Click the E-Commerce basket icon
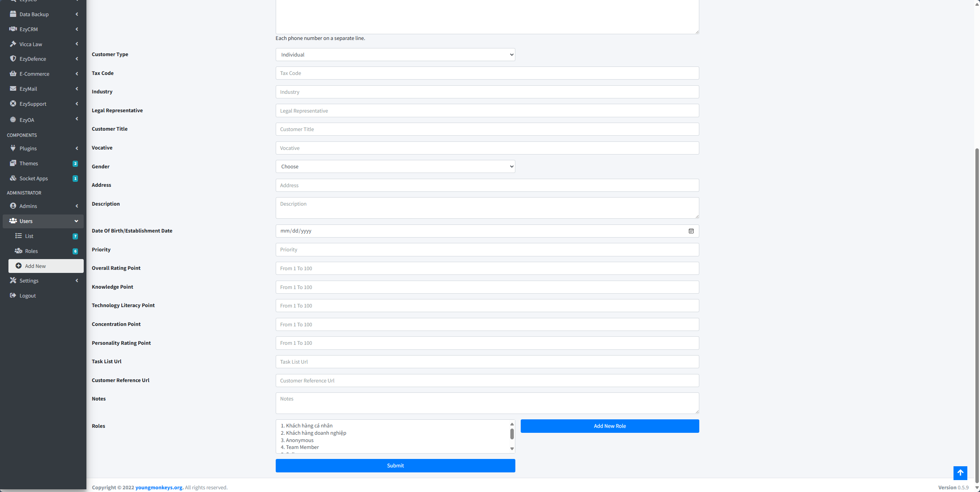The height and width of the screenshot is (492, 980). point(13,73)
